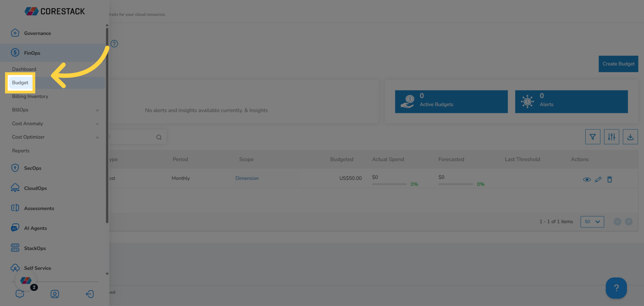Viewport: 644px width, 306px height.
Task: Click the filter funnel icon
Action: click(592, 137)
